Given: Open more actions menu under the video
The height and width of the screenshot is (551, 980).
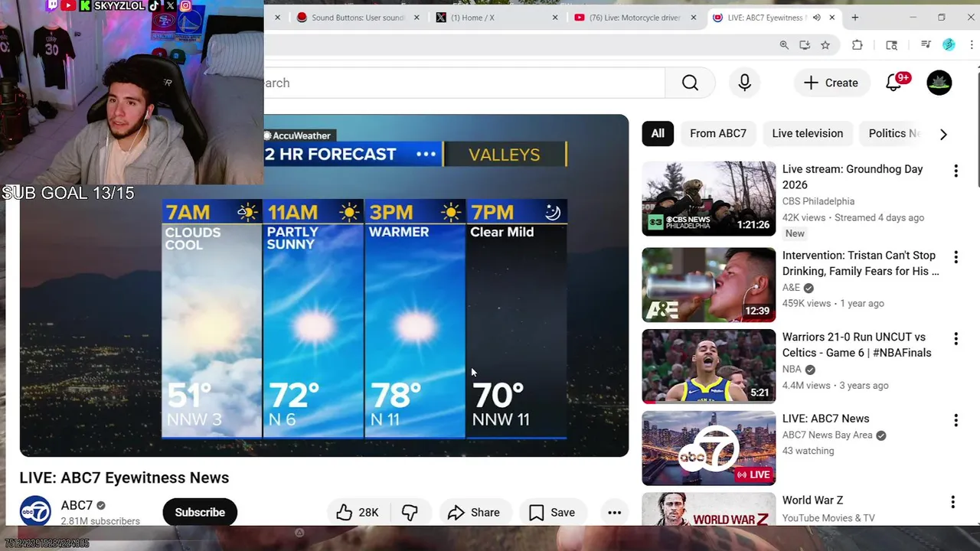Looking at the screenshot, I should (614, 513).
